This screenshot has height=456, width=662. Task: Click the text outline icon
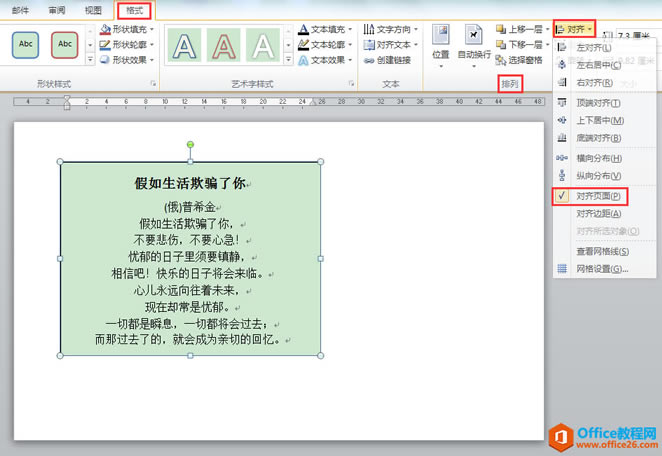(x=303, y=44)
